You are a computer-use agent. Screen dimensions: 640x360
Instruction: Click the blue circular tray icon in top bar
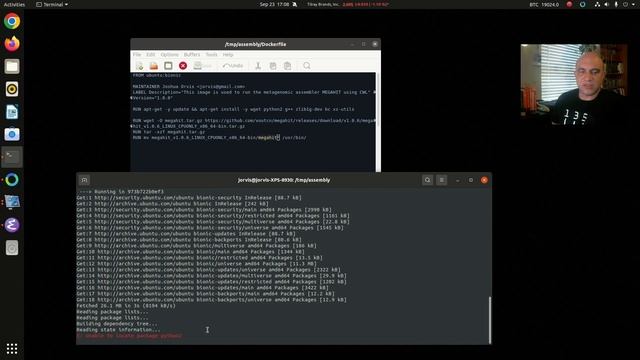coord(582,4)
